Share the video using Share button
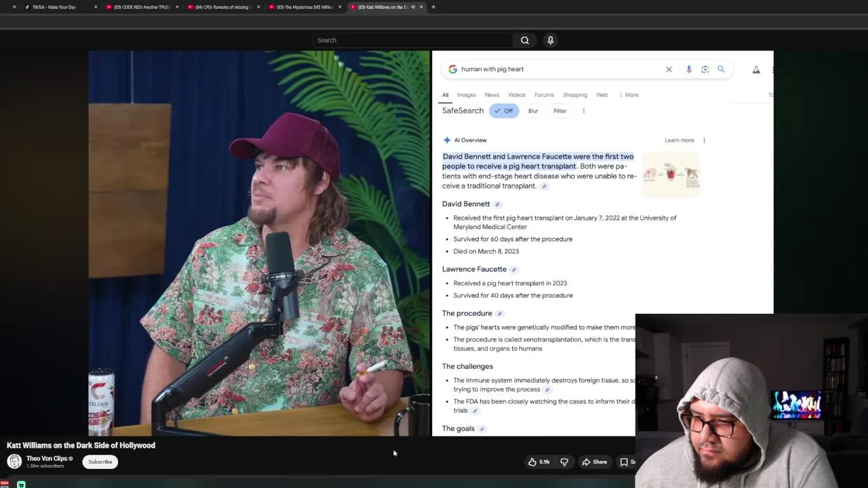This screenshot has width=868, height=488. pos(595,462)
